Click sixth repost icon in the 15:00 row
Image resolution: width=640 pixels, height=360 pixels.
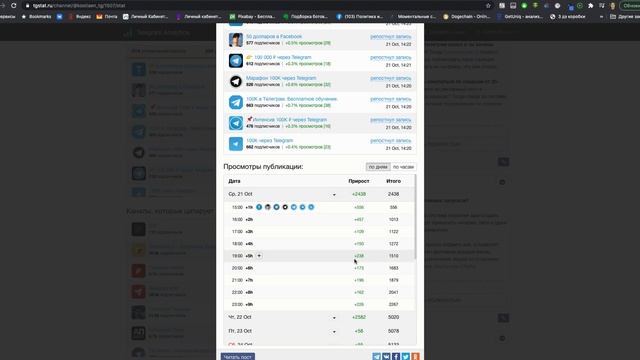coord(302,207)
